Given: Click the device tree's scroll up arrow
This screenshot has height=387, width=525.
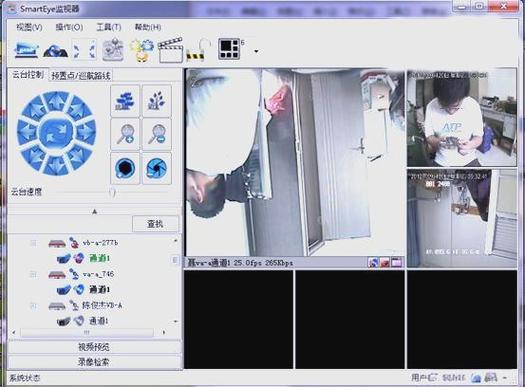Looking at the screenshot, I should click(x=175, y=240).
